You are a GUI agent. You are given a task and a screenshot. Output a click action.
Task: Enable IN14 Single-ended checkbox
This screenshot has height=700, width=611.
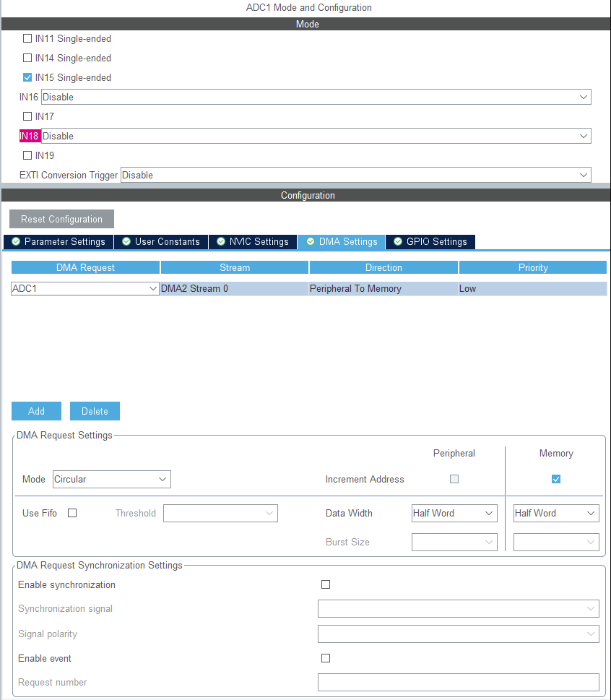coord(27,58)
